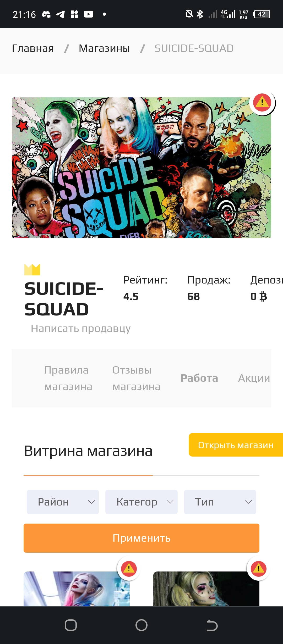Switch to Правила магазина tab

[x=68, y=378]
